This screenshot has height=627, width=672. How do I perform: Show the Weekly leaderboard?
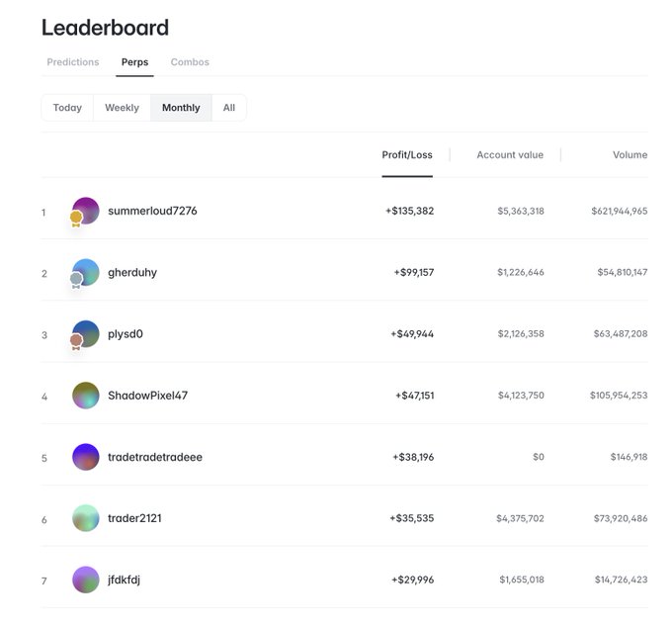pos(123,108)
